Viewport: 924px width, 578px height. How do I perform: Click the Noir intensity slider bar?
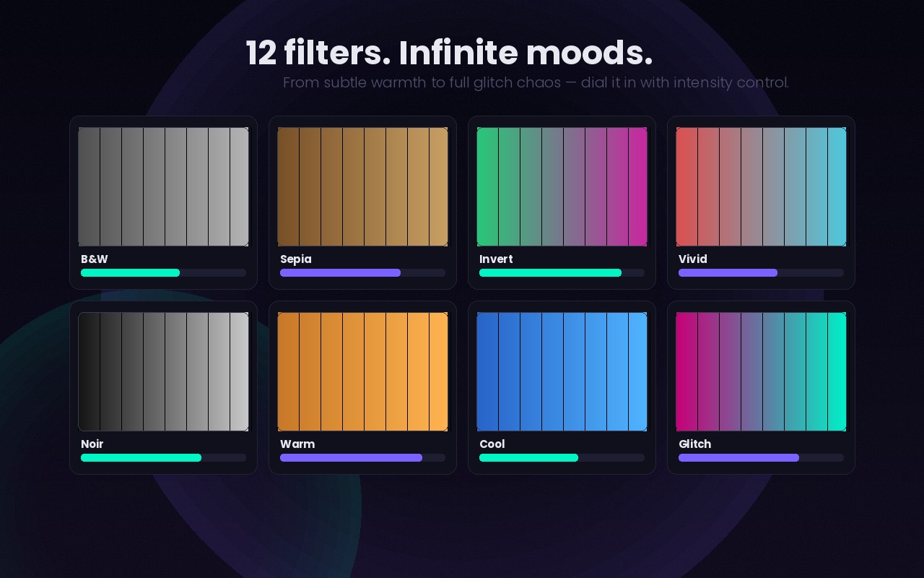(x=163, y=458)
